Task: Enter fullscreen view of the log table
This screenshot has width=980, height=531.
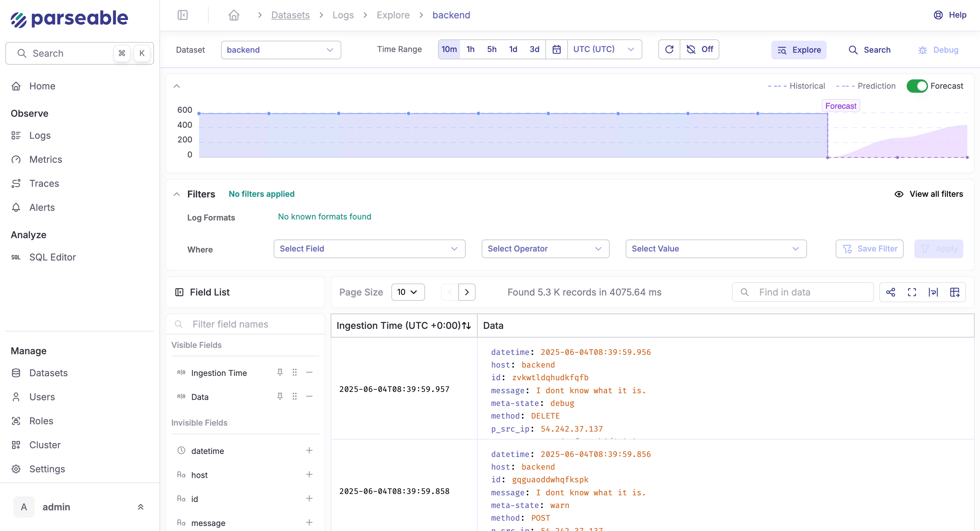Action: [x=912, y=292]
